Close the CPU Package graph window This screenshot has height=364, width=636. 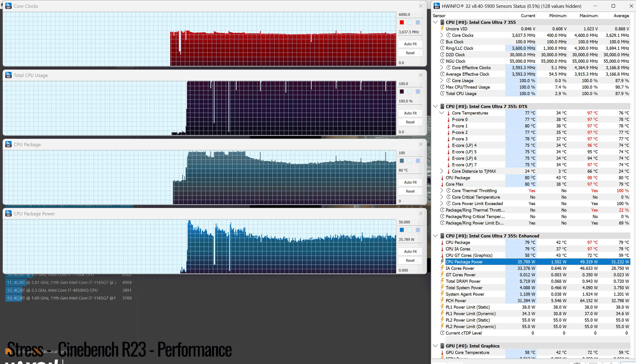coord(421,144)
